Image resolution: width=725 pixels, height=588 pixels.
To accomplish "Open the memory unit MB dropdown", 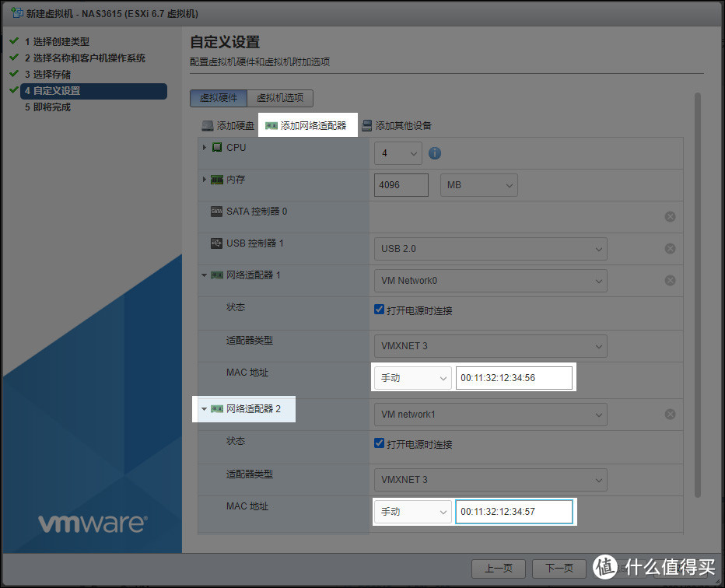I will point(478,185).
